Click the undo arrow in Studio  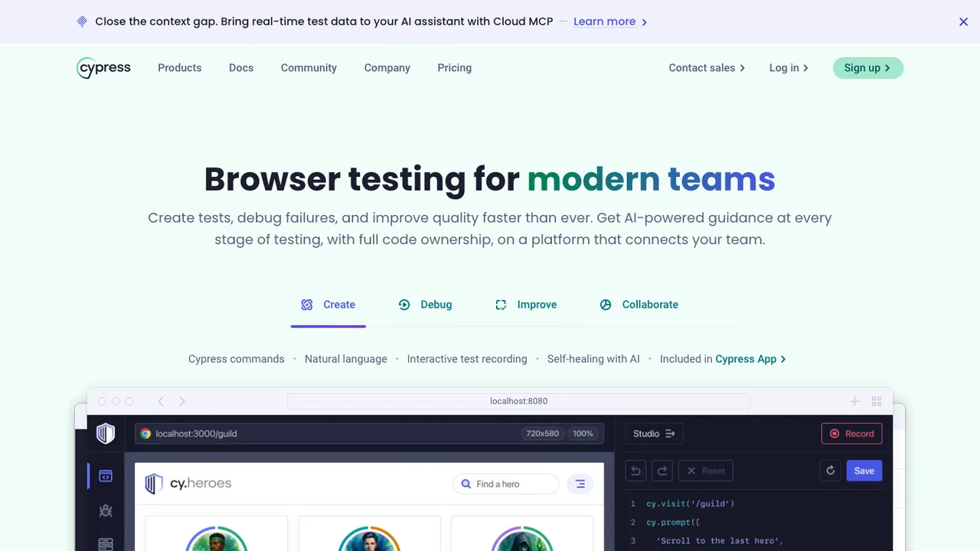click(636, 471)
